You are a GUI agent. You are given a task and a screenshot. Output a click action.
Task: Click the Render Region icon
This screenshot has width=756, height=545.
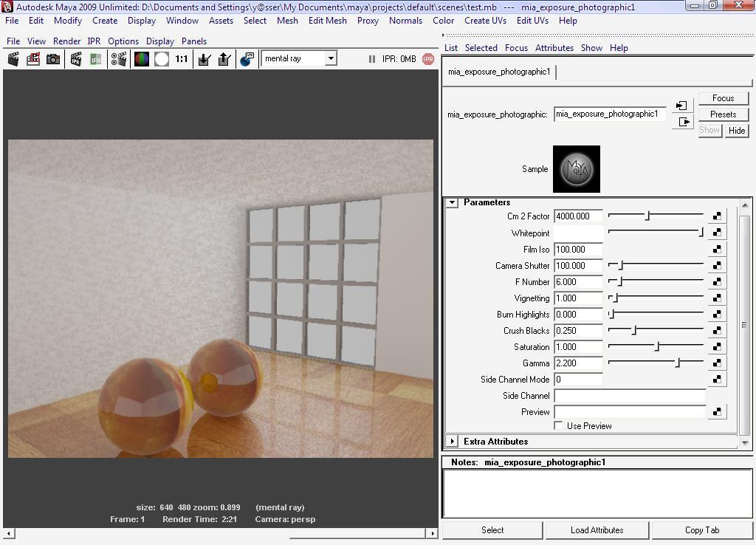click(x=33, y=59)
